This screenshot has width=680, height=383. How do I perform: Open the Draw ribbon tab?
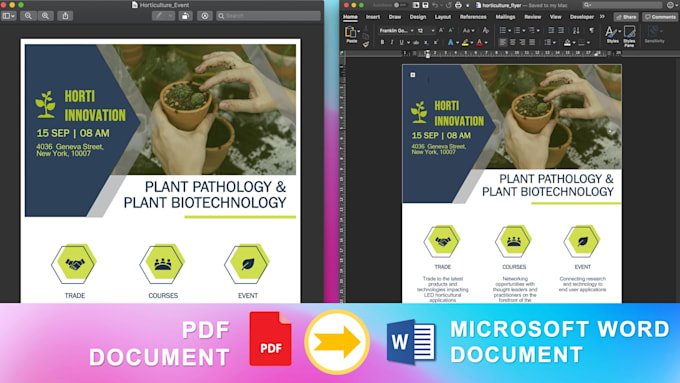395,17
